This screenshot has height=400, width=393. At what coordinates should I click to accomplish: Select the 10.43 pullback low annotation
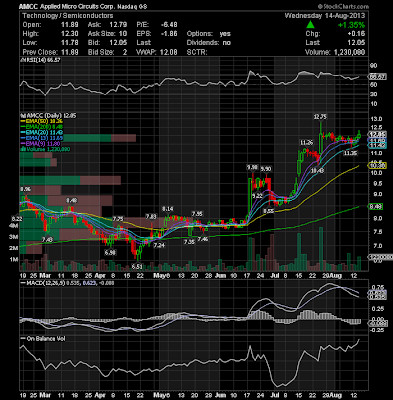(x=317, y=170)
